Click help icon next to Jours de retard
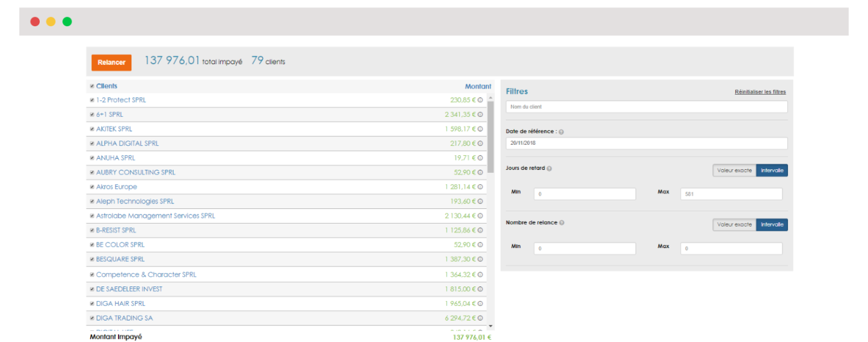 549,169
